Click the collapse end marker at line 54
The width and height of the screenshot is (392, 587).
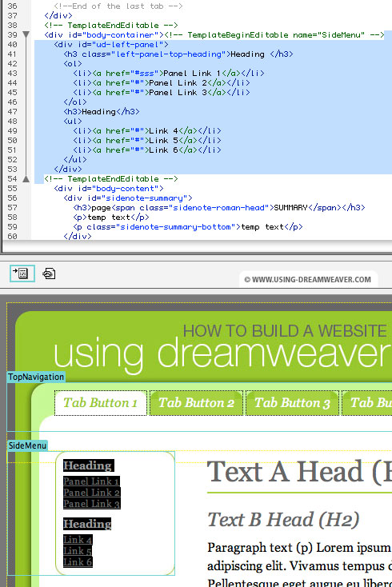(26, 179)
